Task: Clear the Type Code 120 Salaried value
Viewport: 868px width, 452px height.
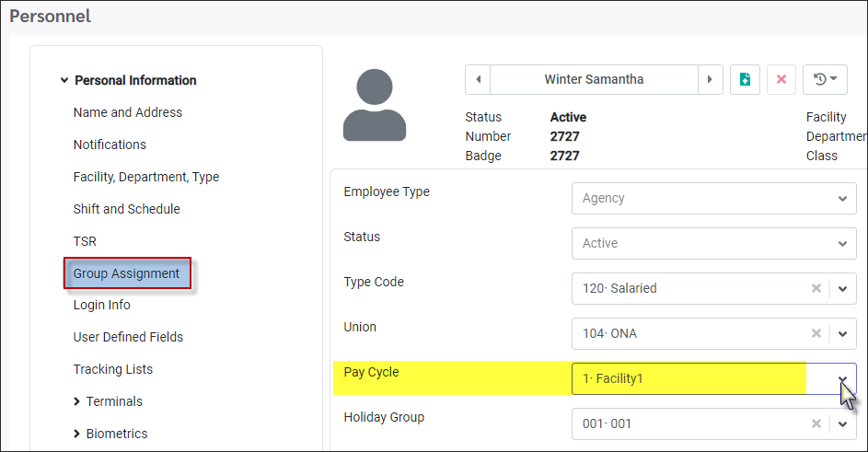Action: coord(816,288)
